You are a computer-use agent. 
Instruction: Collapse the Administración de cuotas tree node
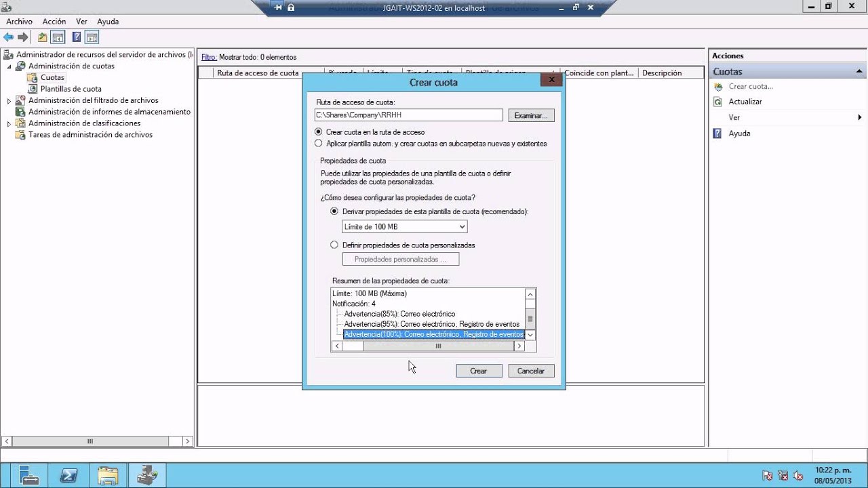point(9,66)
